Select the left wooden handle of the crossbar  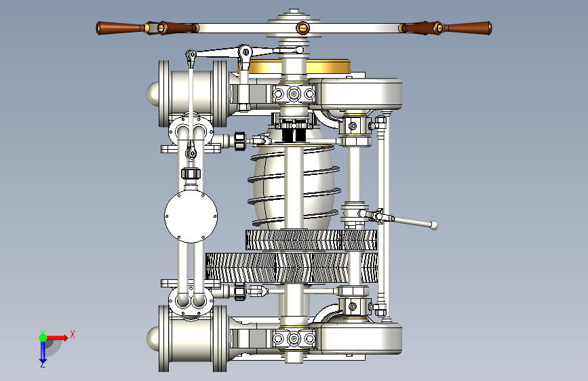120,28
